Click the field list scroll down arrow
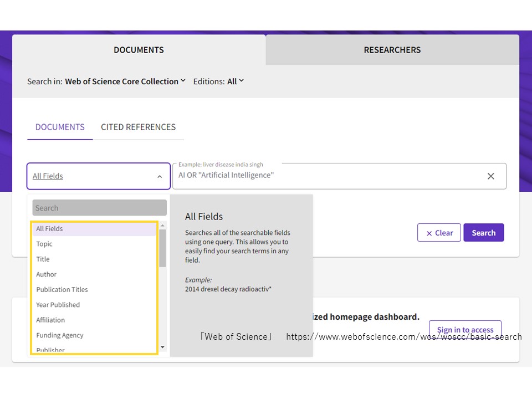This screenshot has width=532, height=399. click(162, 347)
